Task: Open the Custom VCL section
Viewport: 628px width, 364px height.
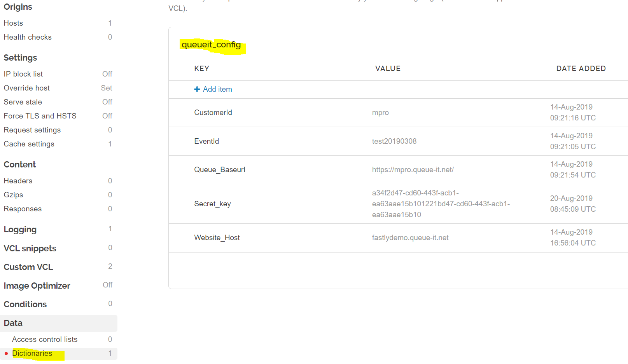Action: tap(28, 267)
